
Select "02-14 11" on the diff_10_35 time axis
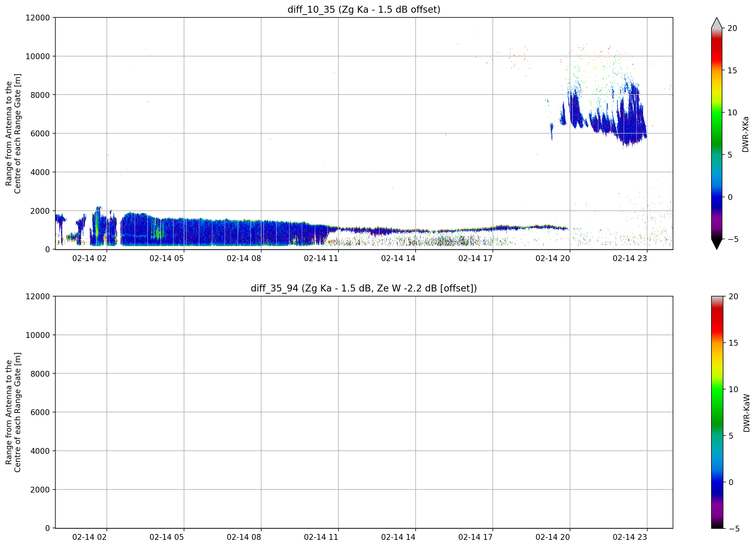tap(321, 259)
